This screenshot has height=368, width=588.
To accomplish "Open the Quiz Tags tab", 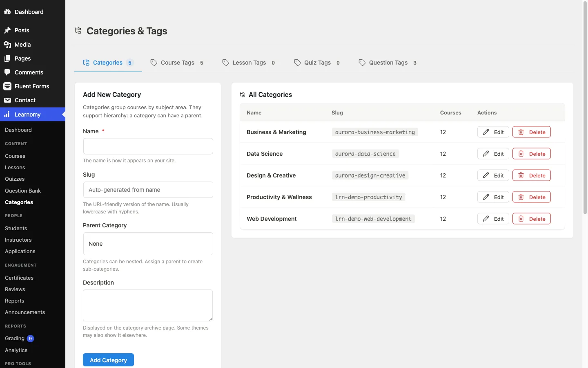I will (317, 63).
